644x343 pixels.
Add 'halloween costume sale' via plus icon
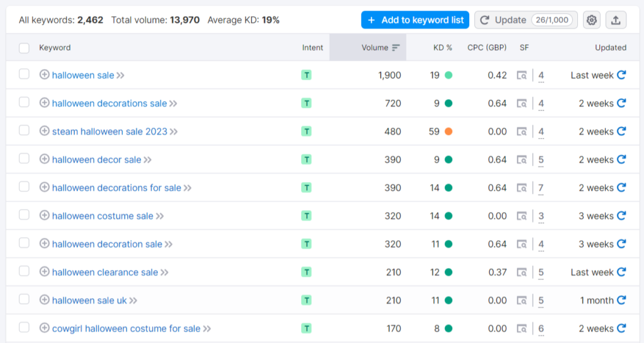(45, 215)
